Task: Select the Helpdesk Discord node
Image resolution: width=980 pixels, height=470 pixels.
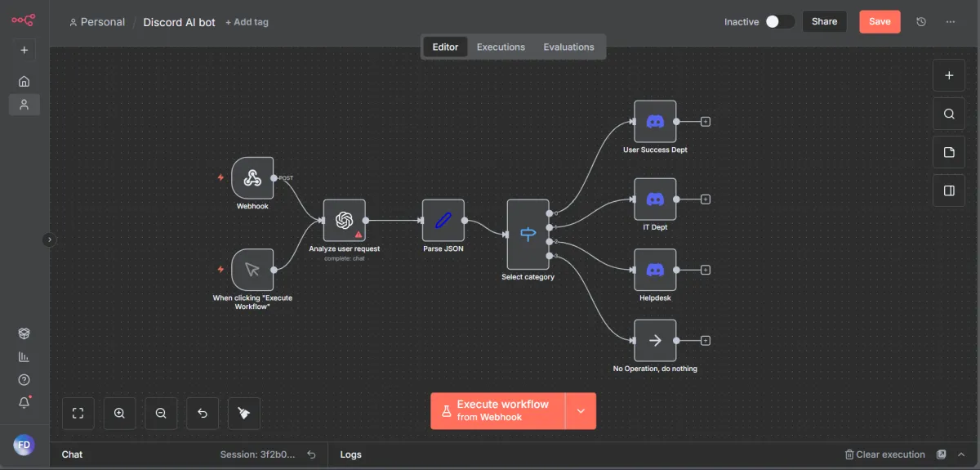Action: pos(655,270)
